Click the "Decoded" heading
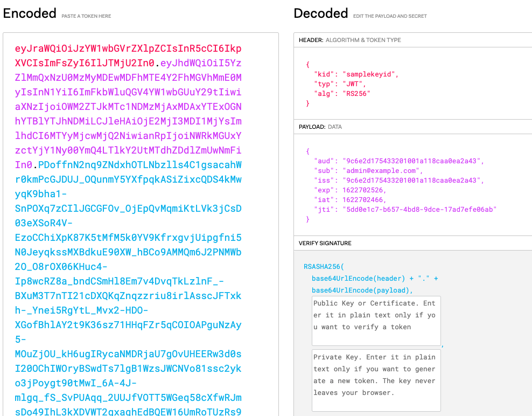The height and width of the screenshot is (416, 532). coord(320,13)
